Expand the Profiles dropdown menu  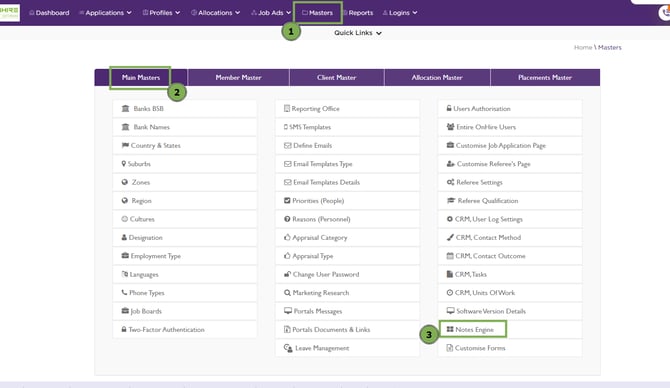coord(161,13)
